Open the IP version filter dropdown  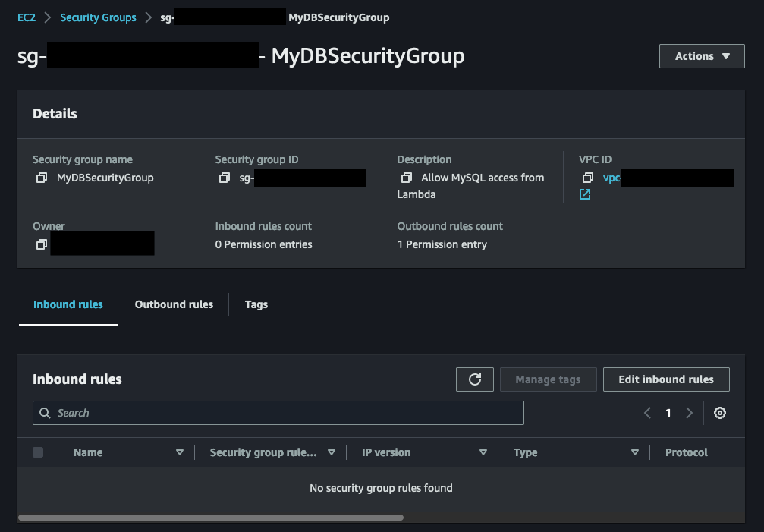483,452
